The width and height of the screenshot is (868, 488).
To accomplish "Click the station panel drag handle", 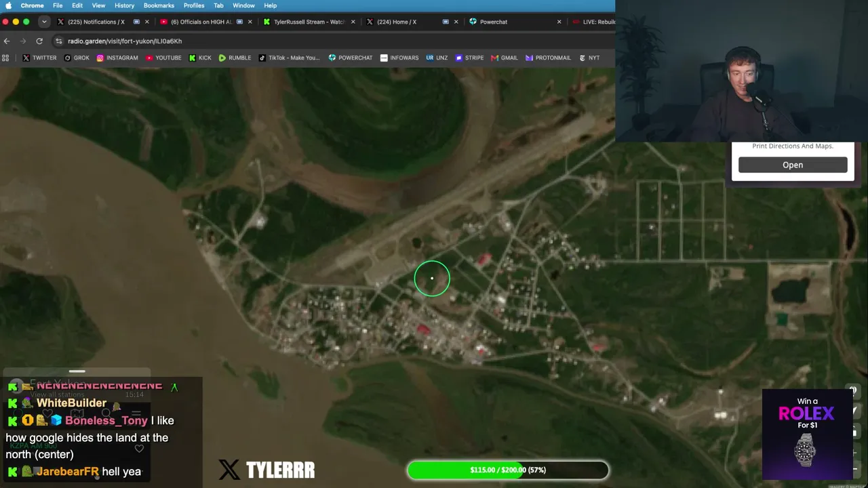I will 77,371.
